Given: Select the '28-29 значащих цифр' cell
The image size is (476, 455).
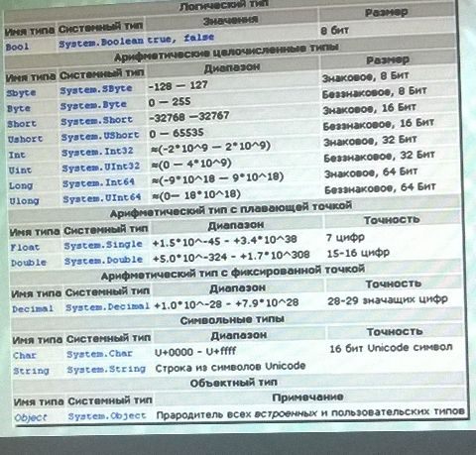Looking at the screenshot, I should (388, 300).
